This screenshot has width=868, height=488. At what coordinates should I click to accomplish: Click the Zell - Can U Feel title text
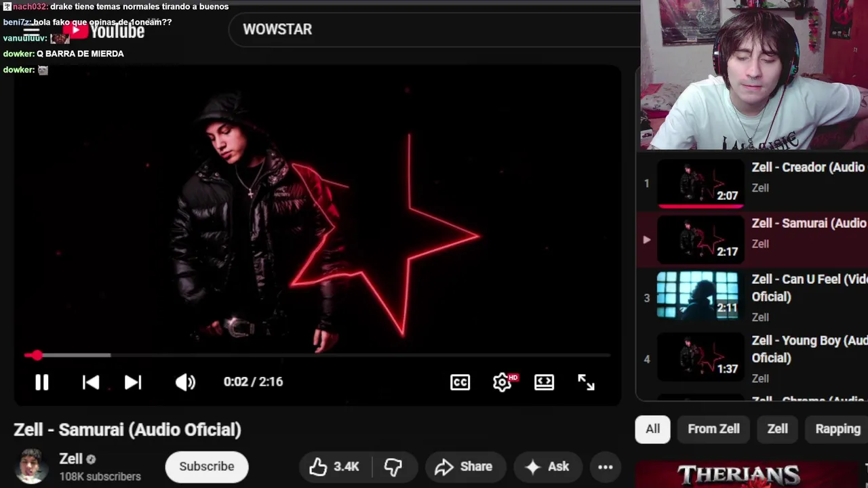tap(809, 288)
